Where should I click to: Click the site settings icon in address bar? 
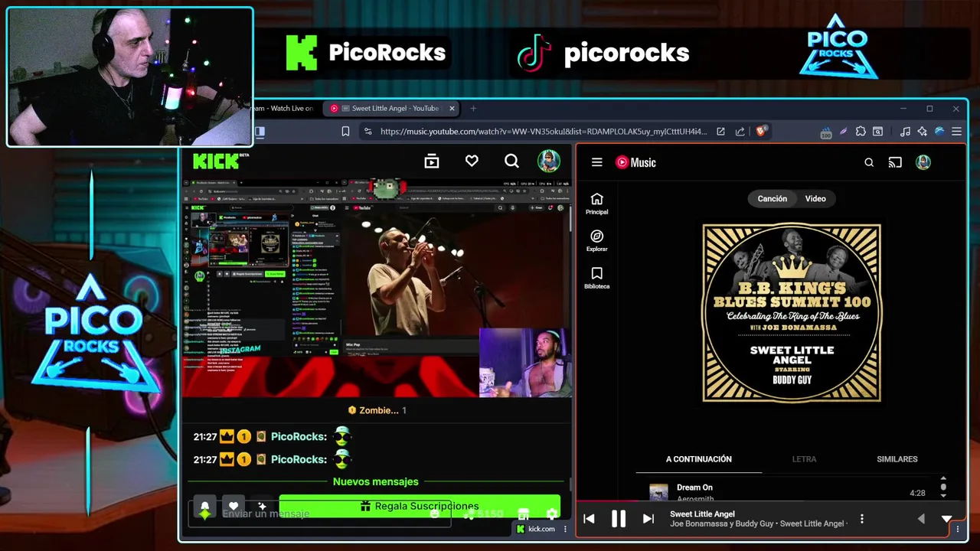[367, 132]
